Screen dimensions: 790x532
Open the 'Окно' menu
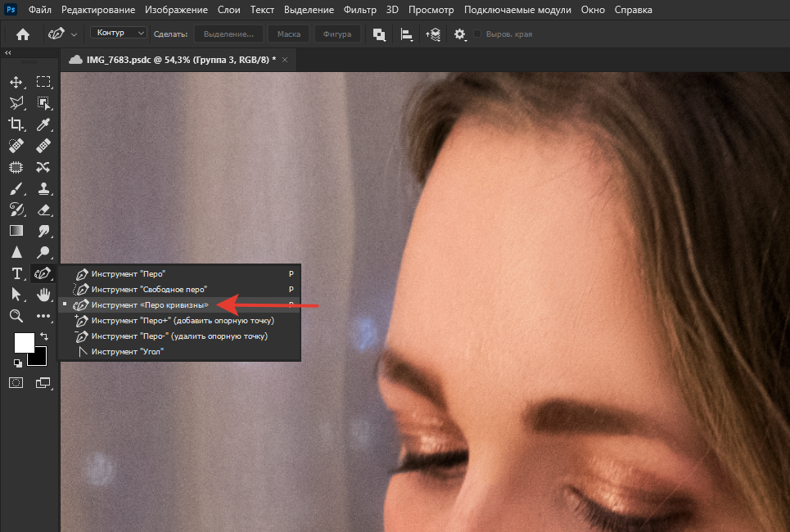point(593,10)
